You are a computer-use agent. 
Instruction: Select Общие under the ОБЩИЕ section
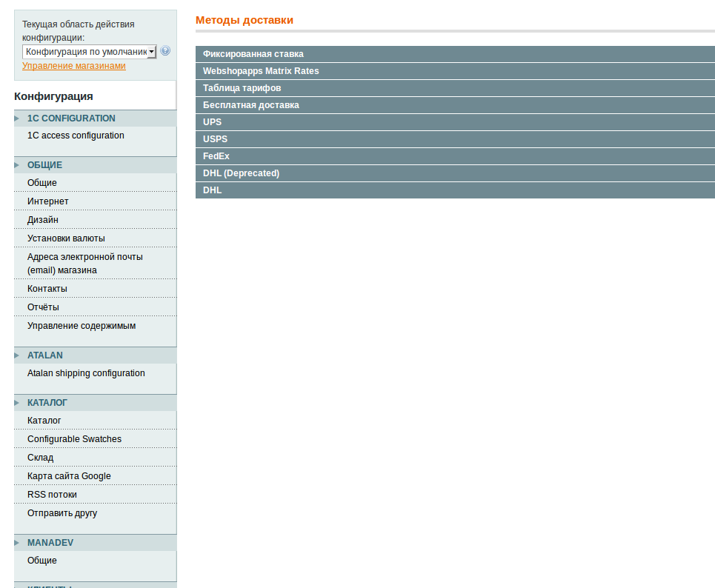point(96,183)
